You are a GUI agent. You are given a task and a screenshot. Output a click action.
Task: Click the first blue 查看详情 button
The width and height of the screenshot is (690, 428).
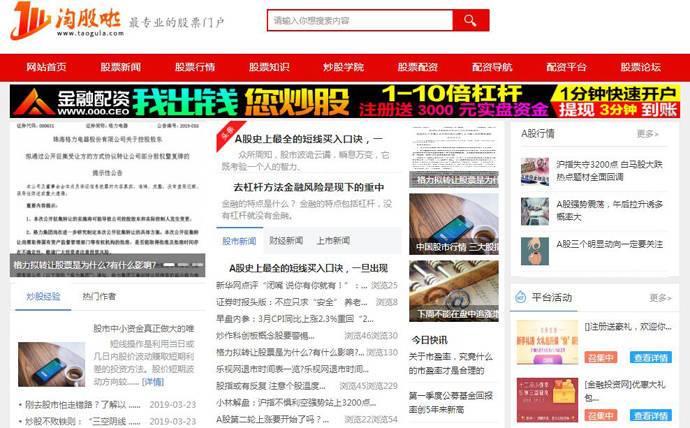651,357
